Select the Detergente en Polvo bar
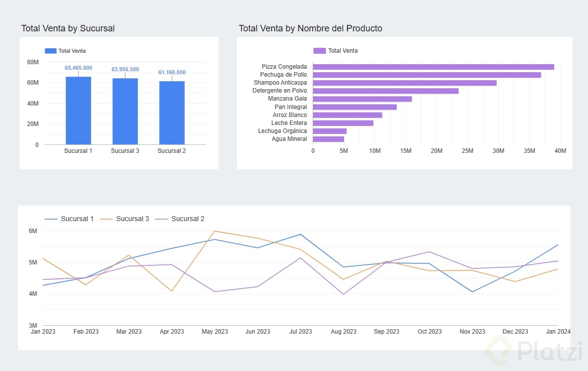 (385, 91)
